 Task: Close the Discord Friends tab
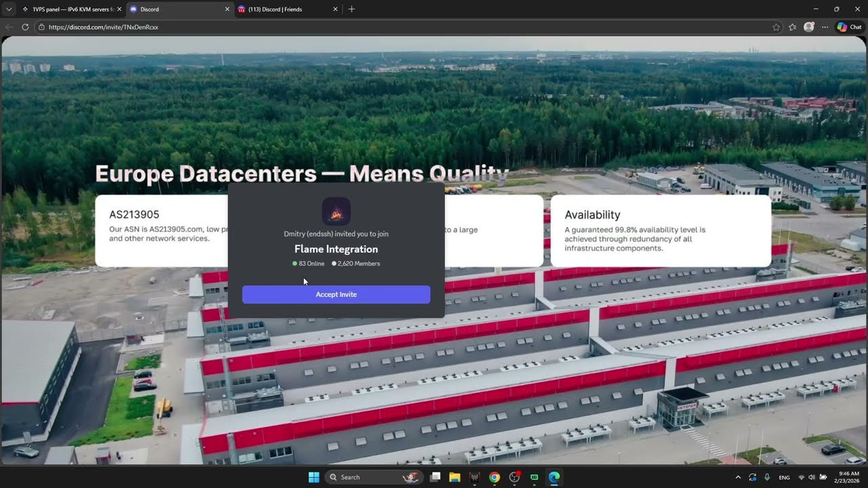(x=335, y=9)
